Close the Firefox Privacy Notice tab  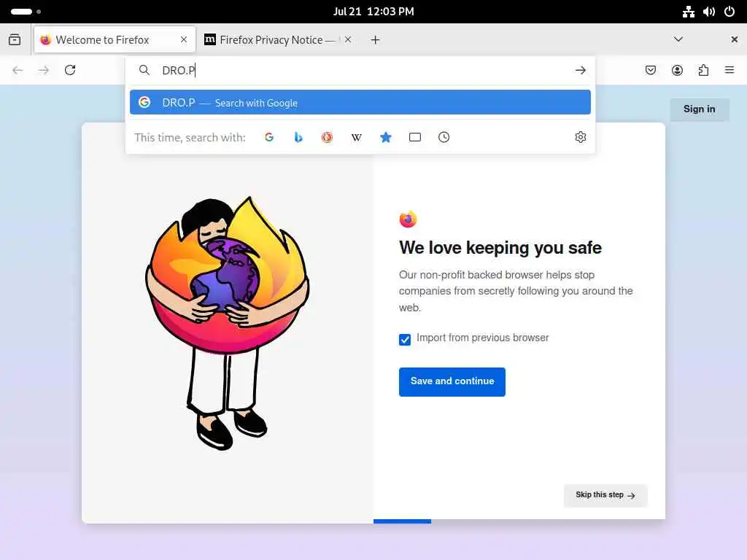[348, 40]
